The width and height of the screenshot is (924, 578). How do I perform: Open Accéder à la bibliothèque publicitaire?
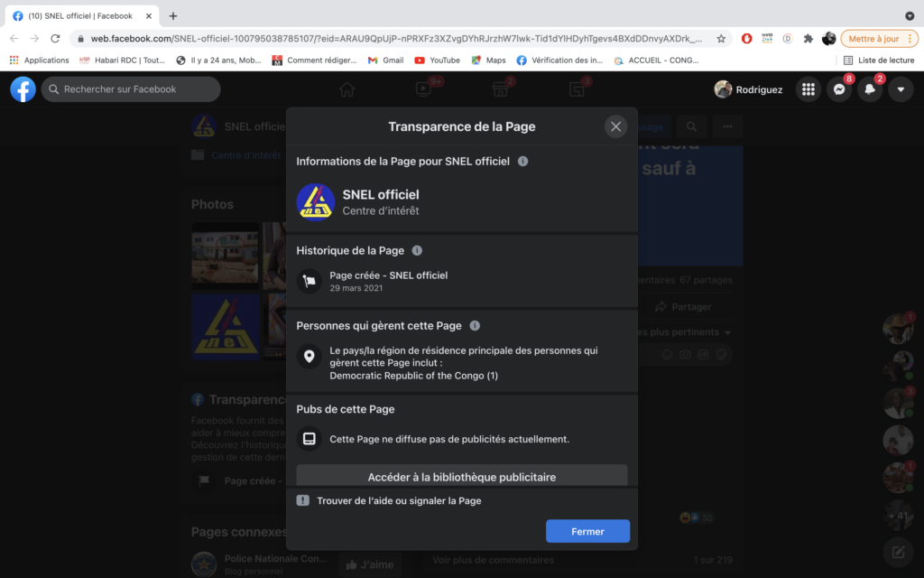(x=461, y=475)
